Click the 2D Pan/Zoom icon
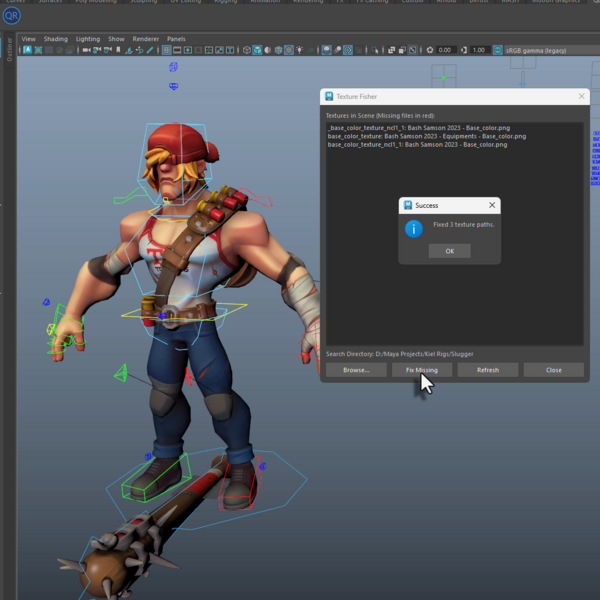The height and width of the screenshot is (600, 600). pyautogui.click(x=140, y=50)
